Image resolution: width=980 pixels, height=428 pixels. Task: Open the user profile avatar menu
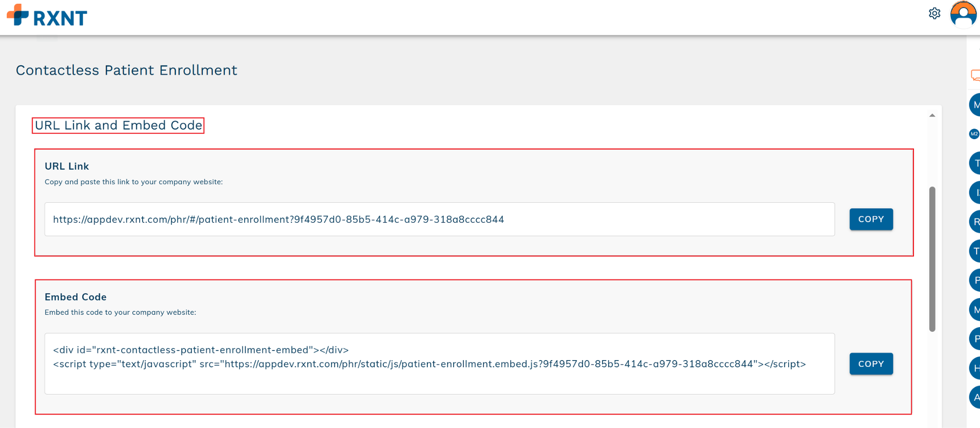point(963,14)
